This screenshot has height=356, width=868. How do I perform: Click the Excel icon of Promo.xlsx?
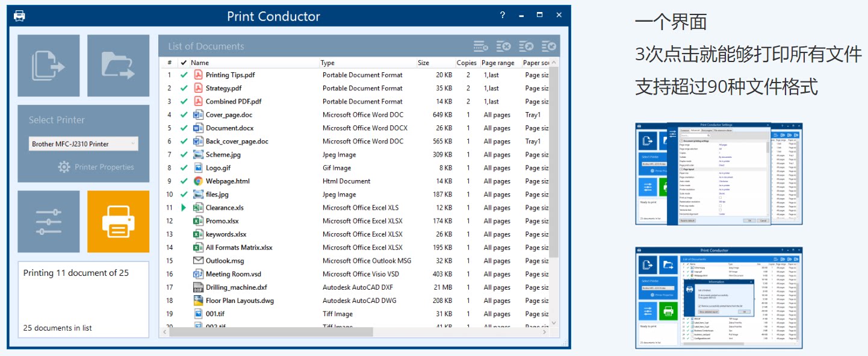[x=198, y=220]
